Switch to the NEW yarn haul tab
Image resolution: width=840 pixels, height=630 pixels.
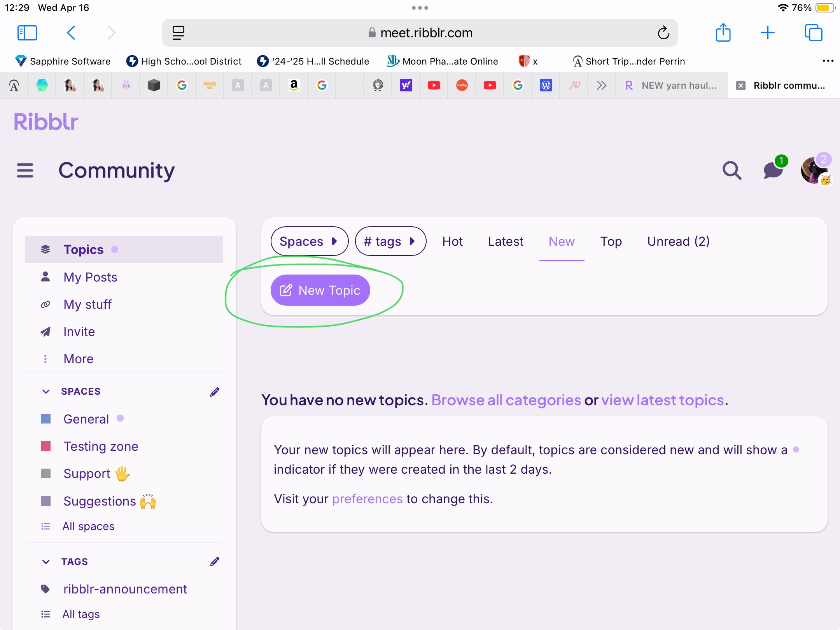click(672, 85)
